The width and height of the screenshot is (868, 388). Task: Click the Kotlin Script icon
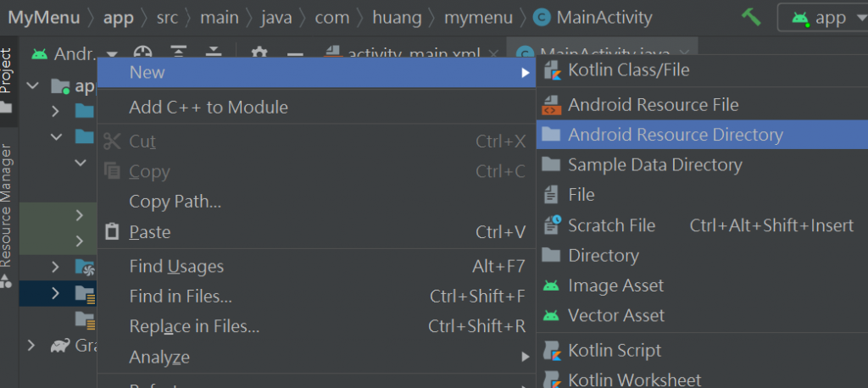(x=552, y=351)
